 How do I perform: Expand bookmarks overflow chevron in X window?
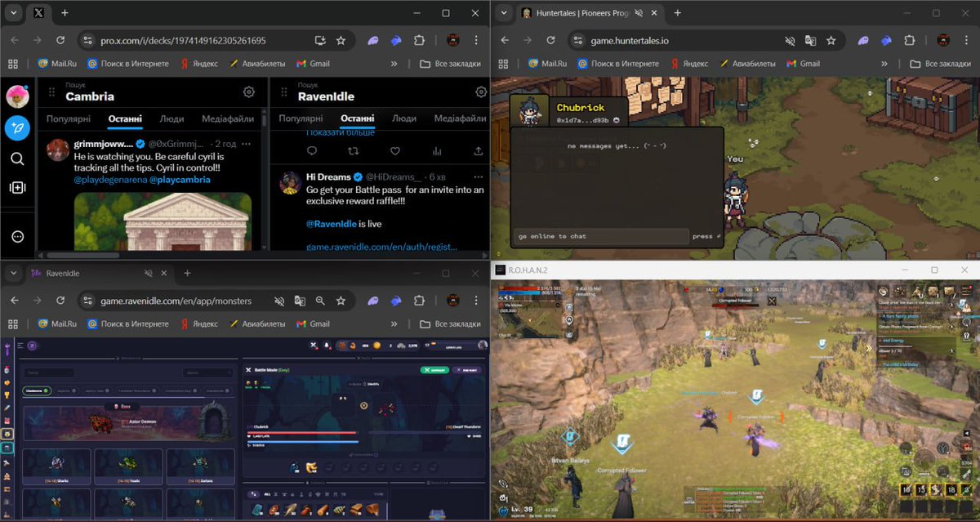click(x=394, y=64)
